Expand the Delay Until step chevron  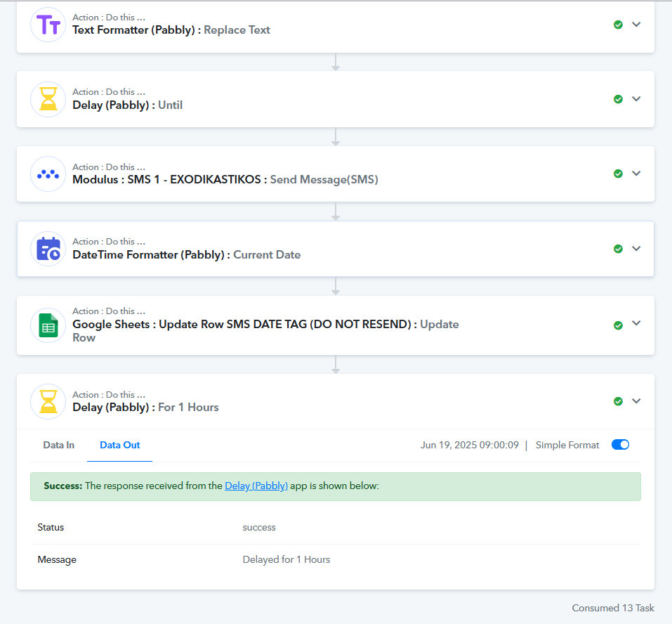click(x=636, y=99)
